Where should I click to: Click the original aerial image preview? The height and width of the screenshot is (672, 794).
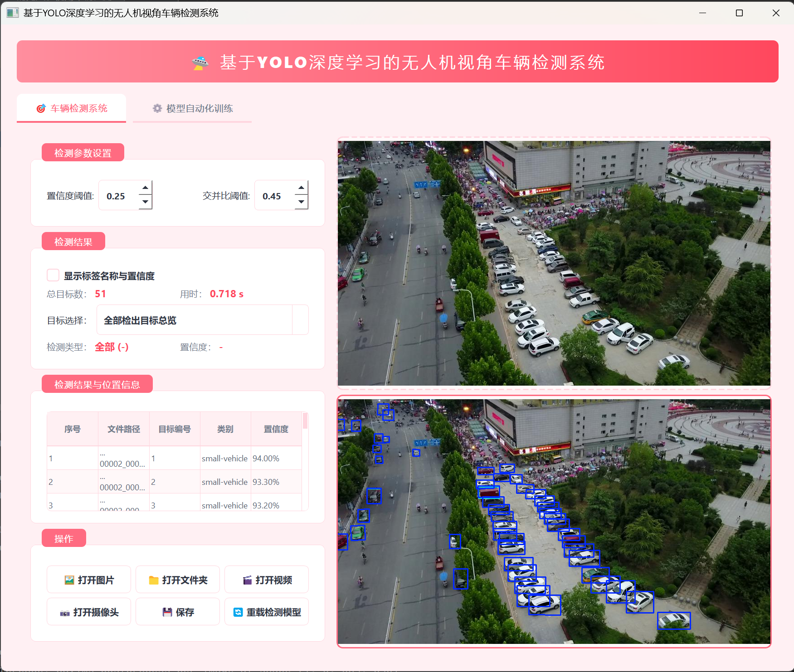tap(554, 263)
